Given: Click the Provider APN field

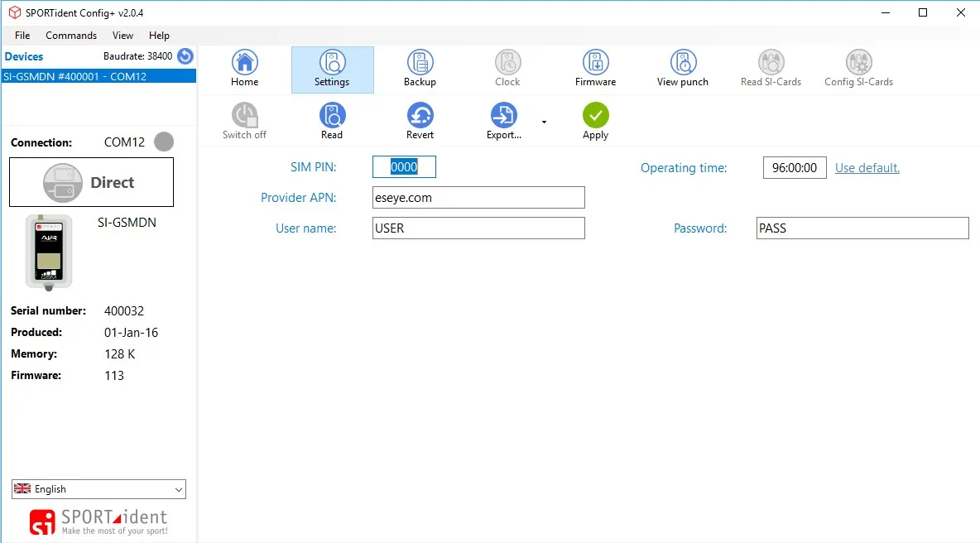Looking at the screenshot, I should (x=478, y=198).
